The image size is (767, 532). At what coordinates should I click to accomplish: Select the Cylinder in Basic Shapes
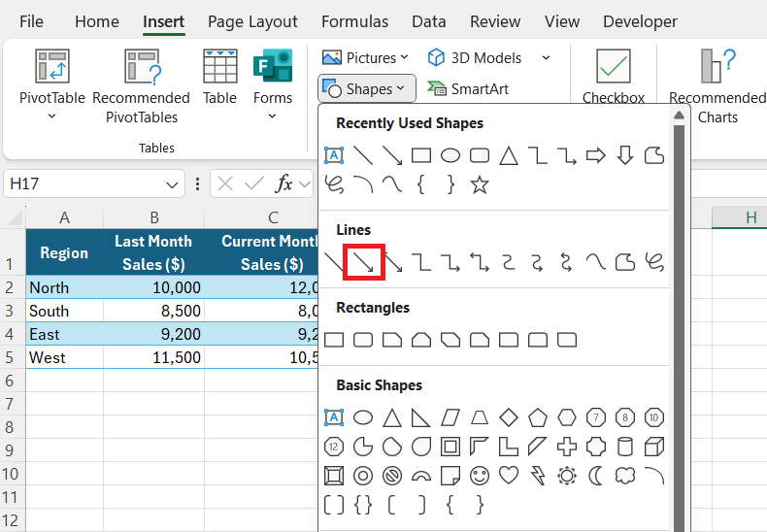tap(625, 447)
